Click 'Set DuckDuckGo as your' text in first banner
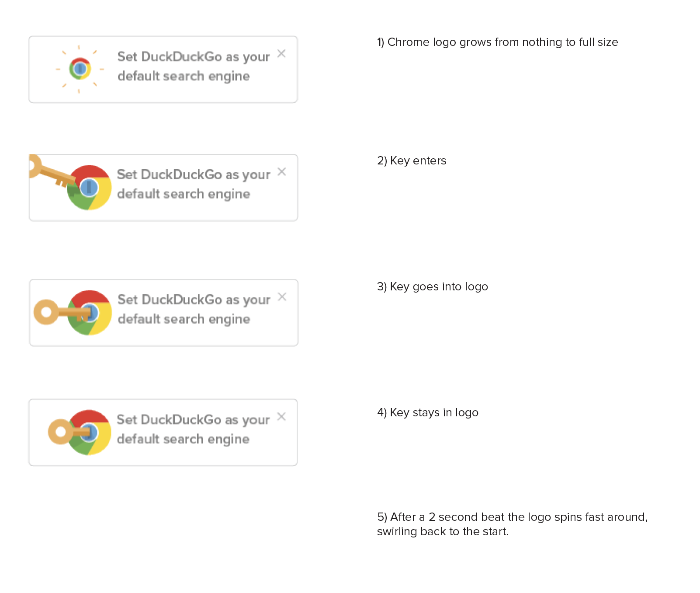Screen dimensions: 700x593 pos(194,57)
